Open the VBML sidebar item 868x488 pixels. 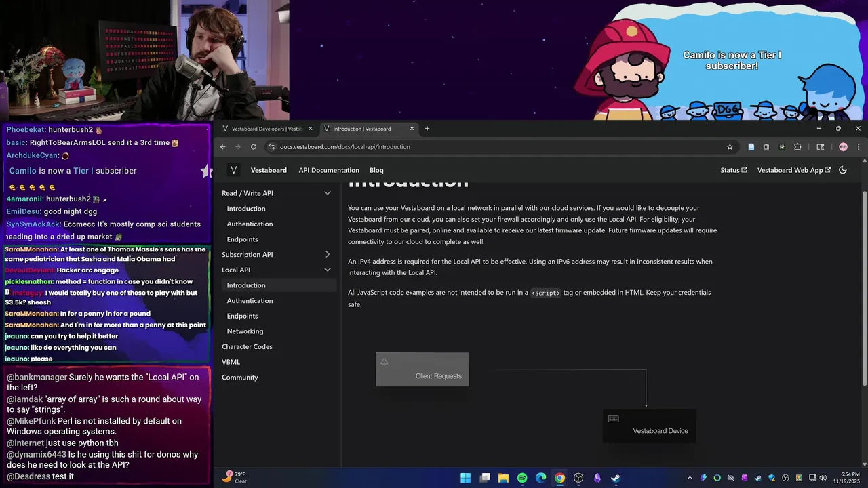(231, 362)
